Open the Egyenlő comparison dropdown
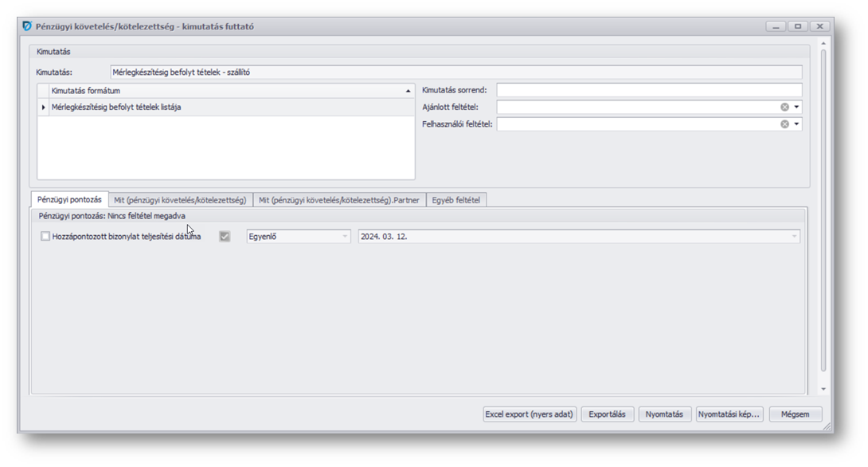 (345, 237)
